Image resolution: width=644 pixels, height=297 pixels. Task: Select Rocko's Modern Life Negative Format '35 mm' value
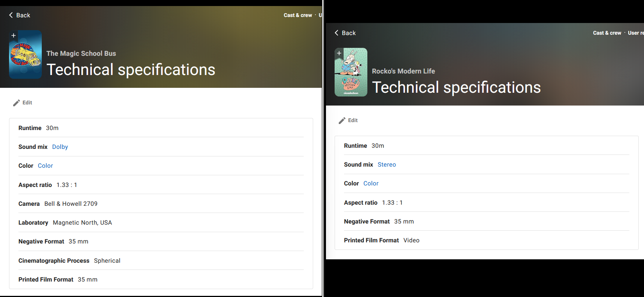404,222
